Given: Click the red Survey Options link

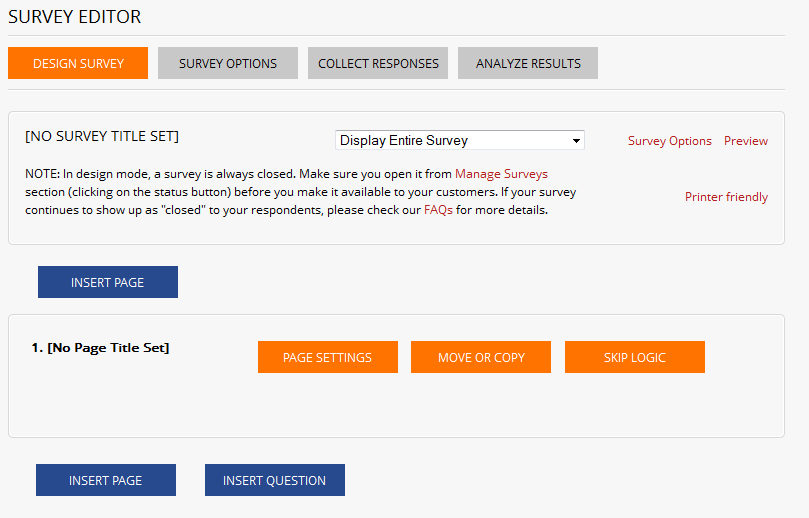Looking at the screenshot, I should pos(670,141).
